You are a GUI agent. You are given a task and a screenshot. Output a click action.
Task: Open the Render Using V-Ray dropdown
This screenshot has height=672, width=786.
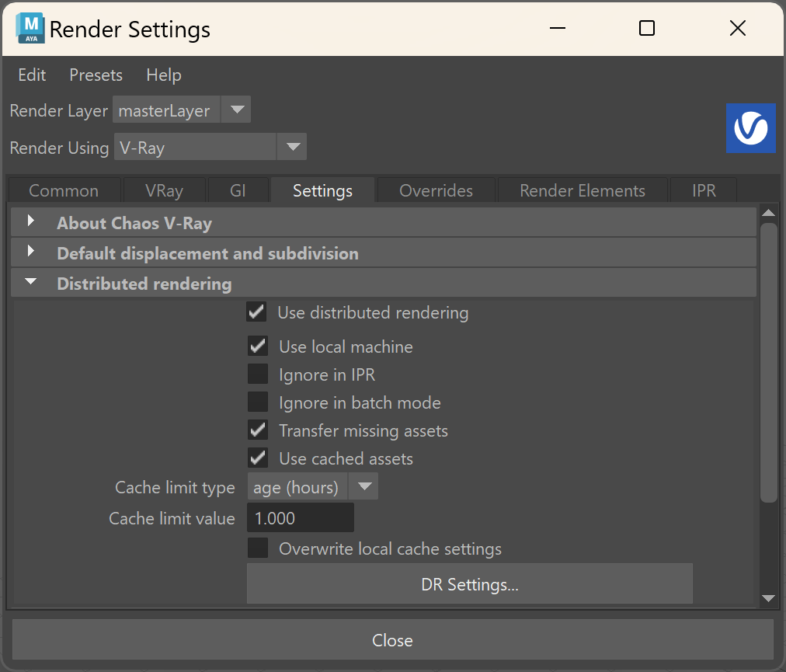(210, 147)
